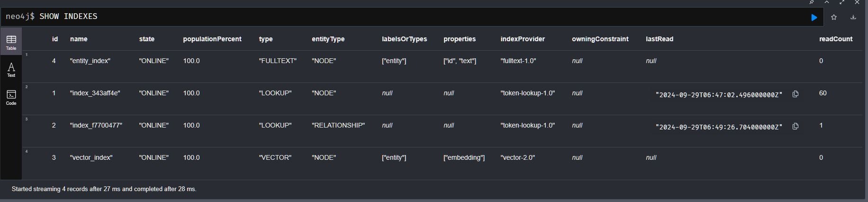
Task: Switch to Text view
Action: tap(11, 70)
